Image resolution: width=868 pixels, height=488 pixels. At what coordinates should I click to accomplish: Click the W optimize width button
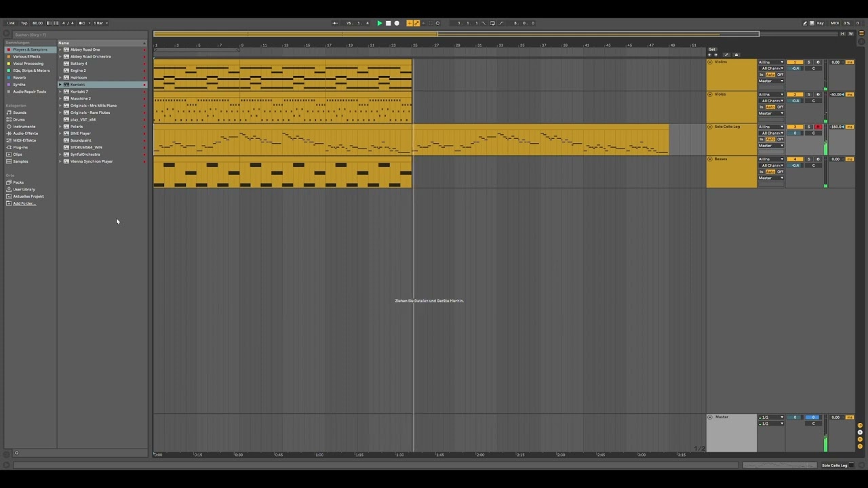pos(851,34)
